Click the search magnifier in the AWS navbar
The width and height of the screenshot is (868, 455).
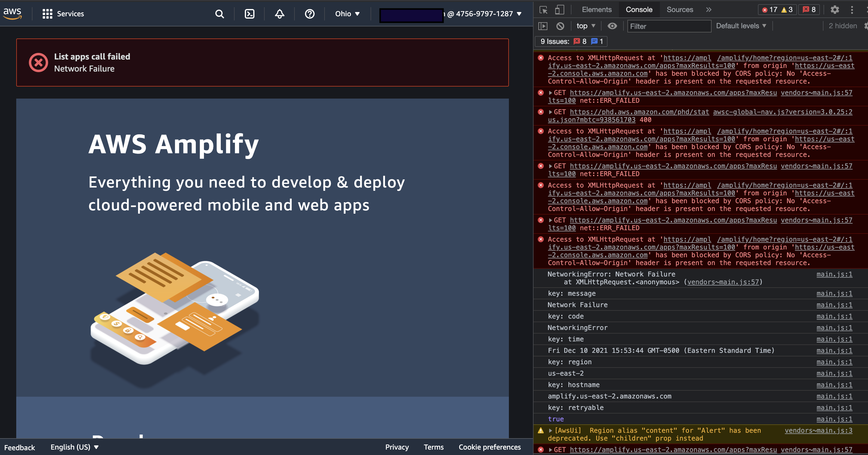(x=219, y=14)
